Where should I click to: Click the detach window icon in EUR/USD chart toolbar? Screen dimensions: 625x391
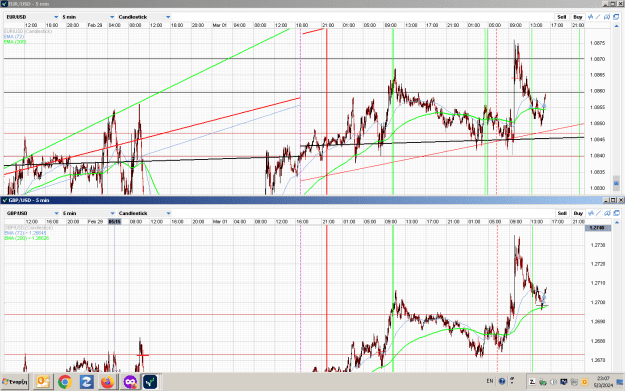[x=616, y=17]
